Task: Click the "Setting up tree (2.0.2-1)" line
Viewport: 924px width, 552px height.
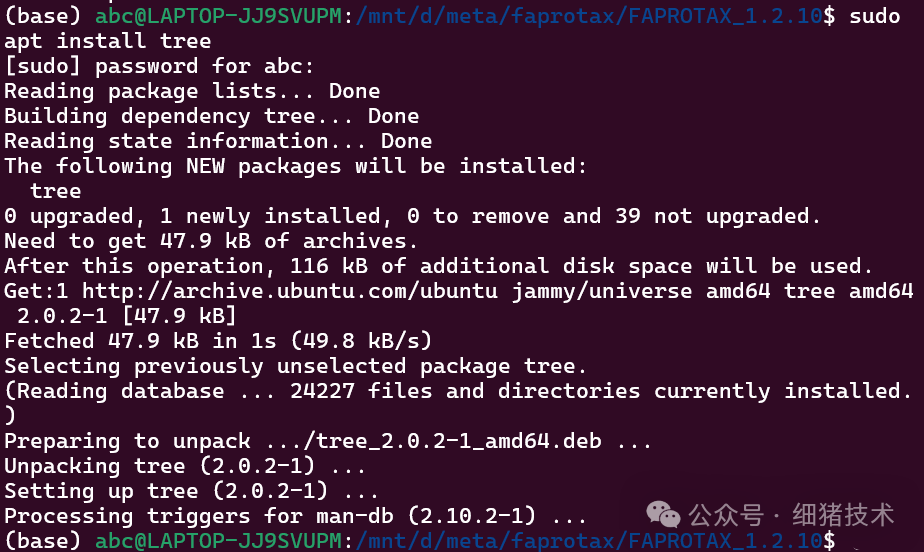Action: click(x=192, y=491)
